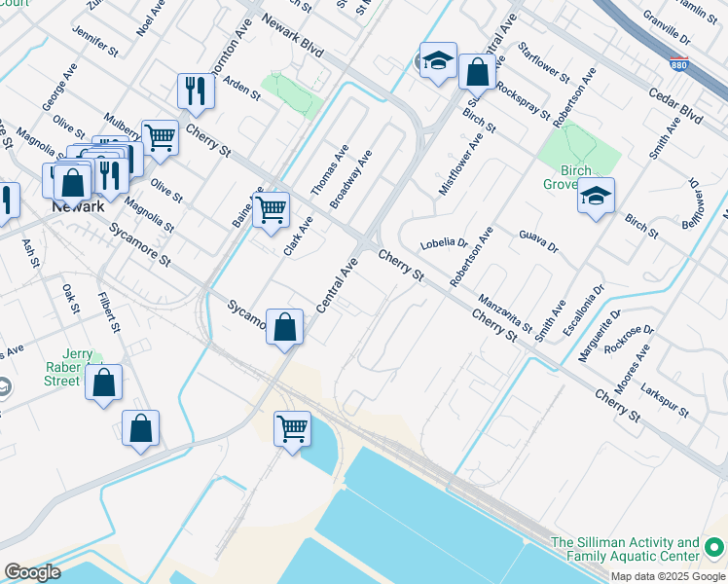Select the Clark Ave street label

(299, 237)
